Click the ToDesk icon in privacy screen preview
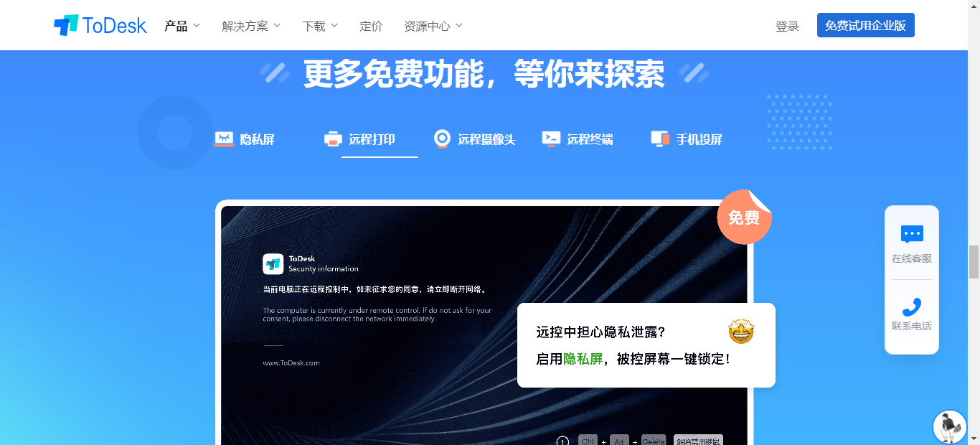The width and height of the screenshot is (980, 445). (x=273, y=264)
